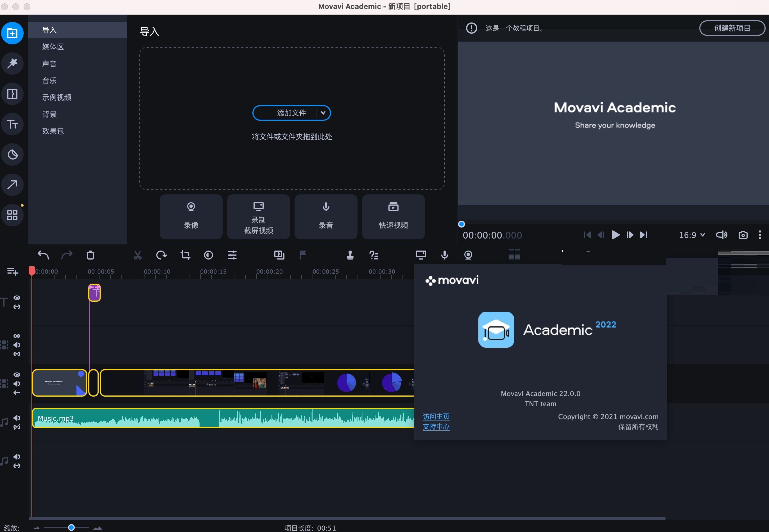Select Effect Packs (效果包) menu item
Image resolution: width=769 pixels, height=532 pixels.
[77, 131]
